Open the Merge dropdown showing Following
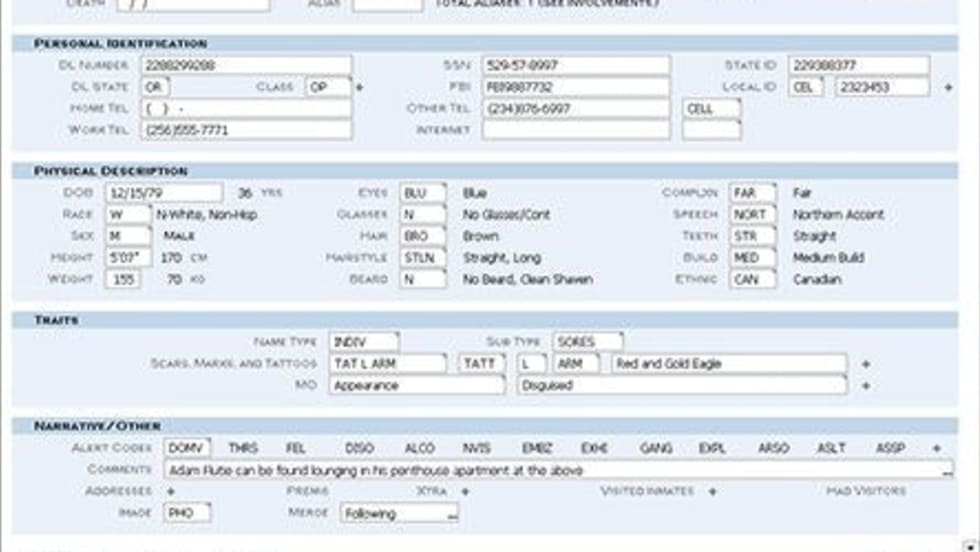The height and width of the screenshot is (552, 980). pos(399,514)
